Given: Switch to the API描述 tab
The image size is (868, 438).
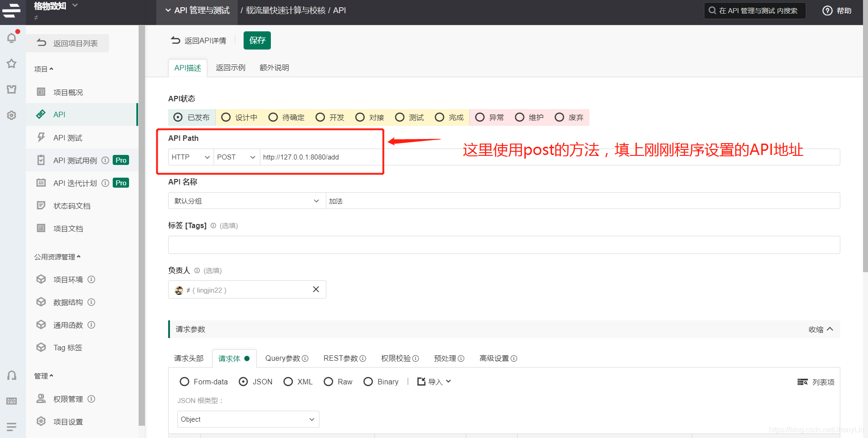Looking at the screenshot, I should [188, 68].
